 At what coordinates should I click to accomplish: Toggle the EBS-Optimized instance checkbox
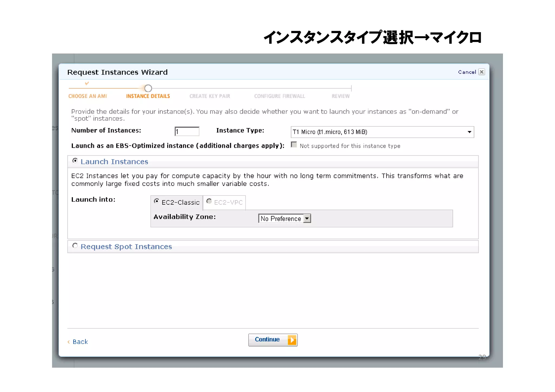coord(294,145)
